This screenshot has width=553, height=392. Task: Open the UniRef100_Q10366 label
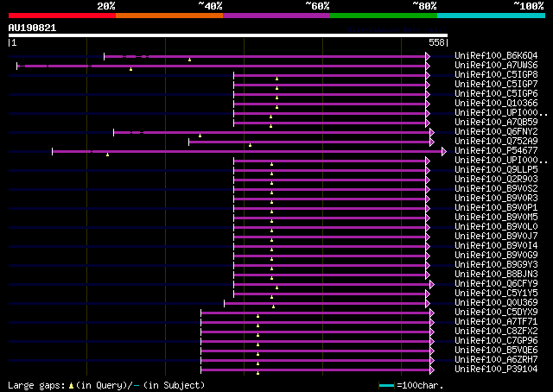click(x=496, y=104)
